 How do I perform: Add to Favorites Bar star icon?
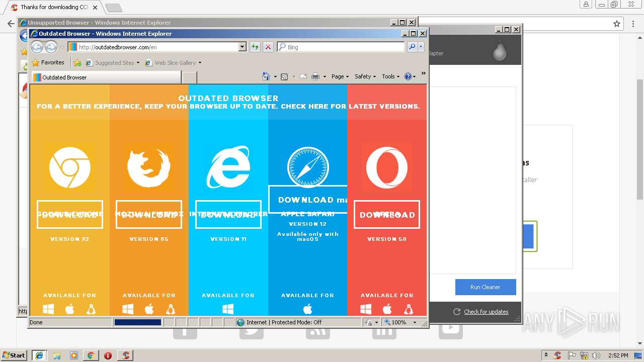pyautogui.click(x=77, y=63)
